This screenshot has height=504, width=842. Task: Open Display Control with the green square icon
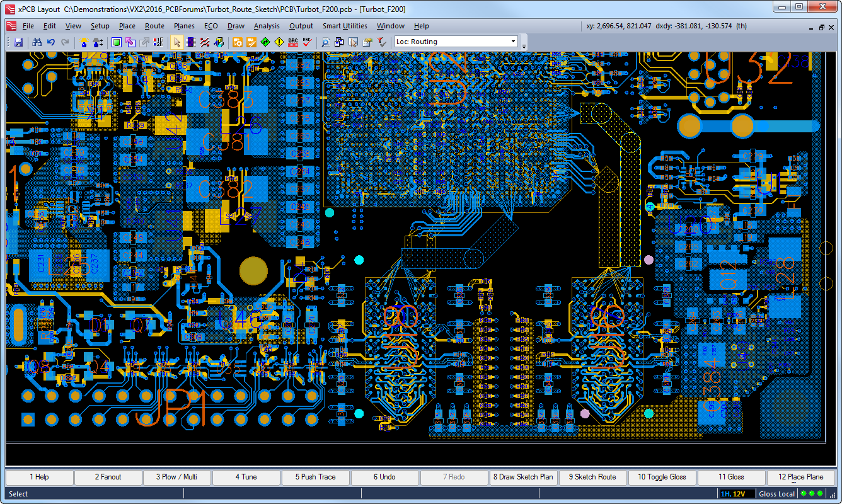[x=115, y=42]
